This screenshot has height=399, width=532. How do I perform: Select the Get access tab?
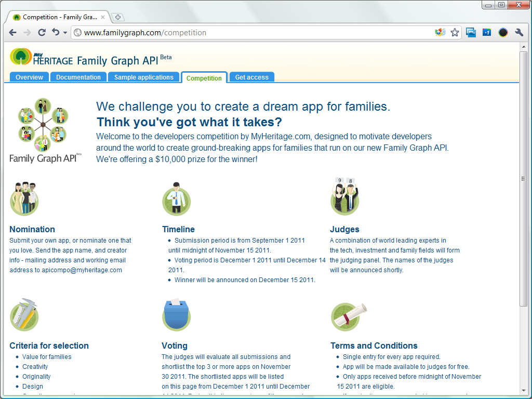click(x=251, y=77)
